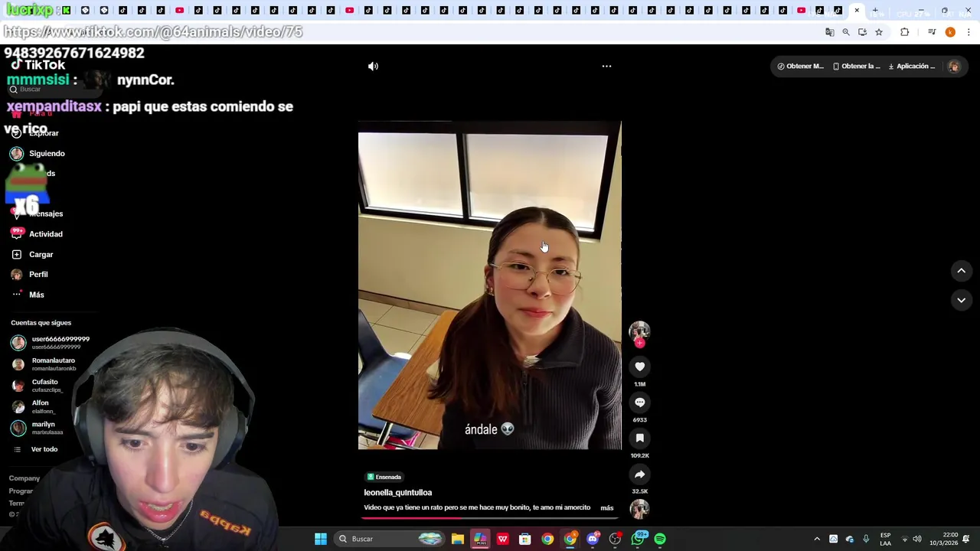Toggle the microphone tray icon

click(866, 539)
